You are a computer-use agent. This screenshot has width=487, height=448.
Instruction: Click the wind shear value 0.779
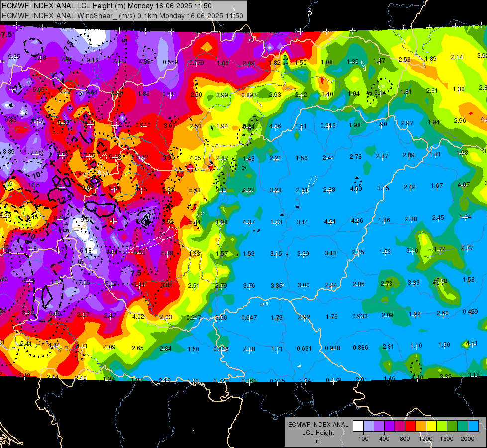click(196, 63)
